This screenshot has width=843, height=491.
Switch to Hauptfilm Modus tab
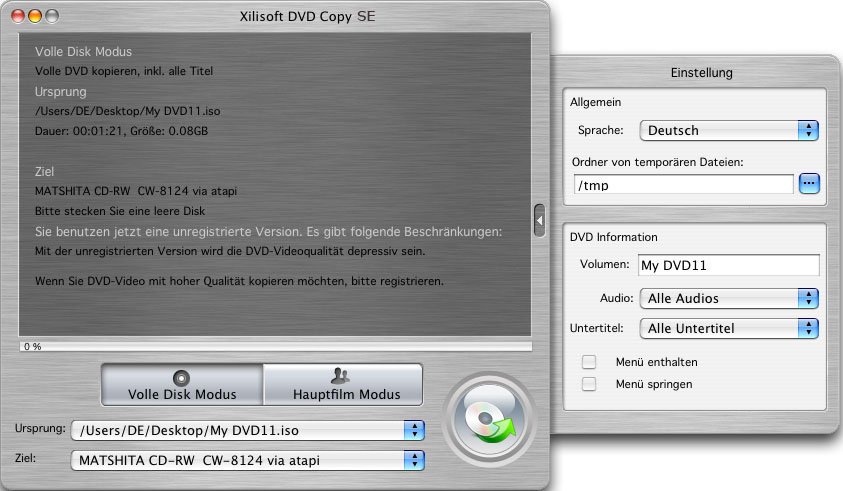343,385
